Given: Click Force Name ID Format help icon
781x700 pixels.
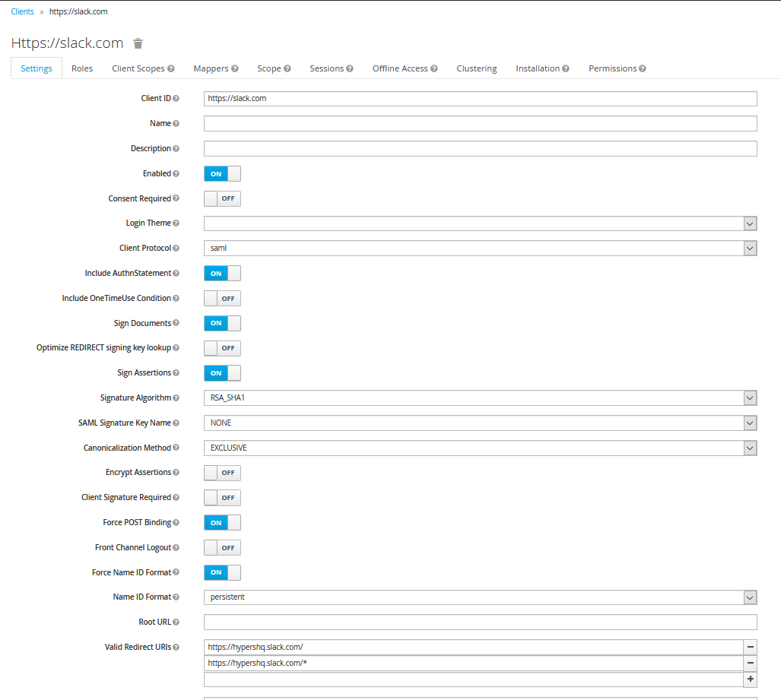Looking at the screenshot, I should coord(176,572).
